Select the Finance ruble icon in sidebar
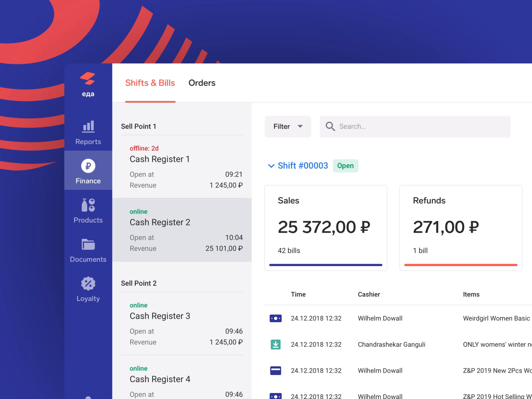The height and width of the screenshot is (399, 532). 88,166
